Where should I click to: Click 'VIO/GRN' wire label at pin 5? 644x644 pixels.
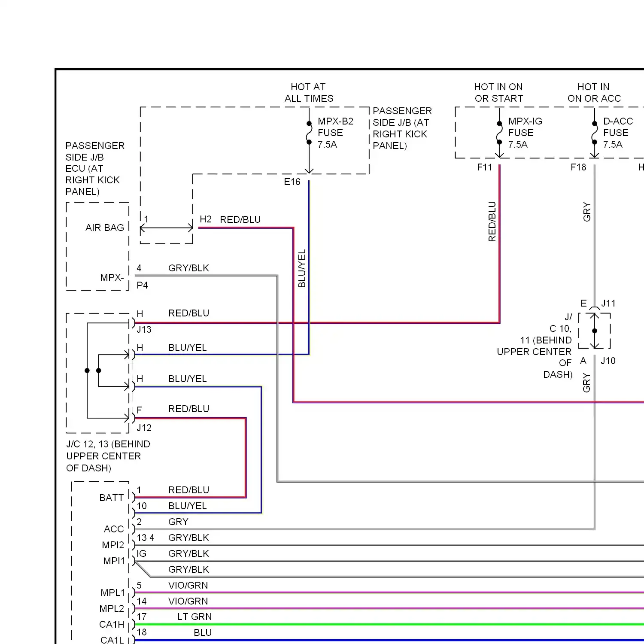(188, 585)
